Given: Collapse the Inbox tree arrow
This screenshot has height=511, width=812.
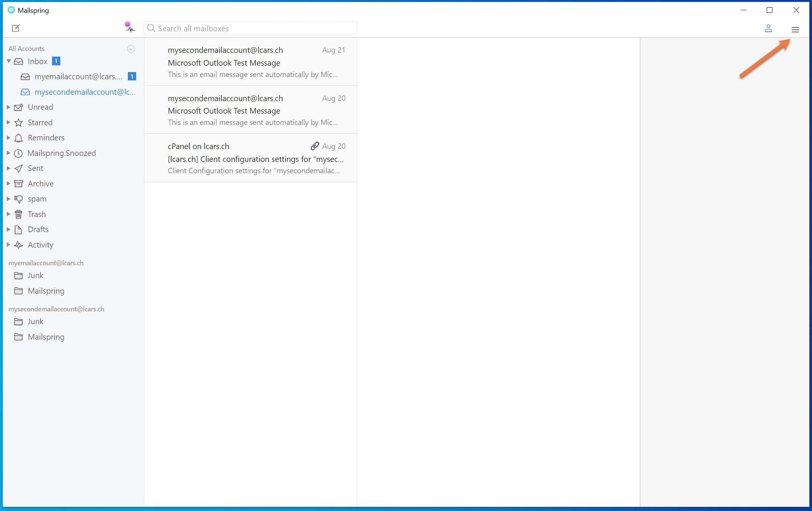Looking at the screenshot, I should click(9, 61).
